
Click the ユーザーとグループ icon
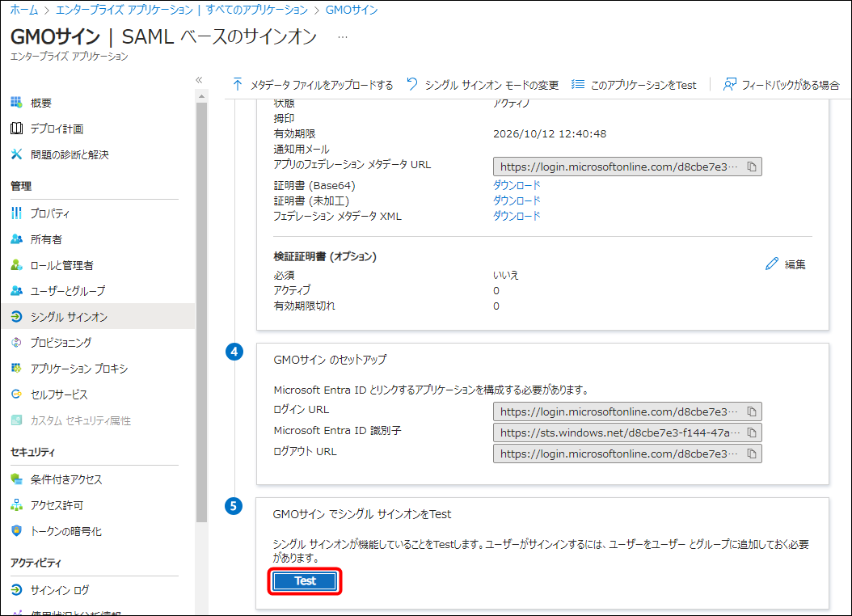pos(16,290)
